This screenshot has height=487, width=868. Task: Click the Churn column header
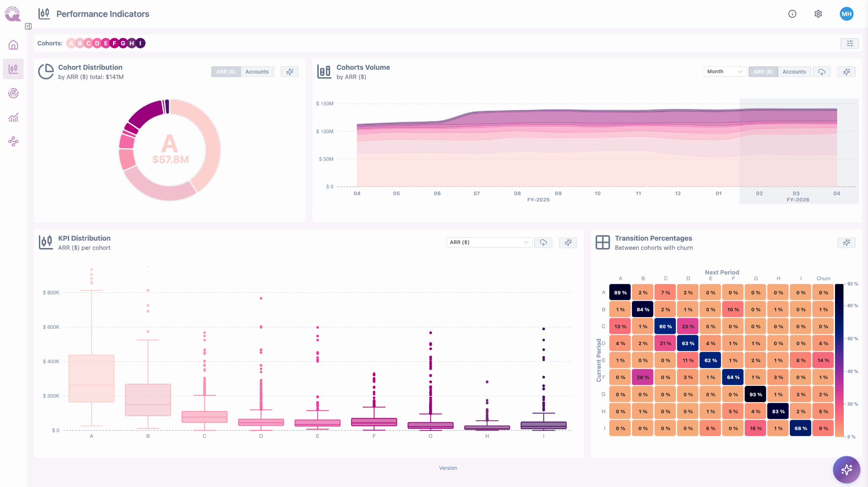(x=823, y=278)
